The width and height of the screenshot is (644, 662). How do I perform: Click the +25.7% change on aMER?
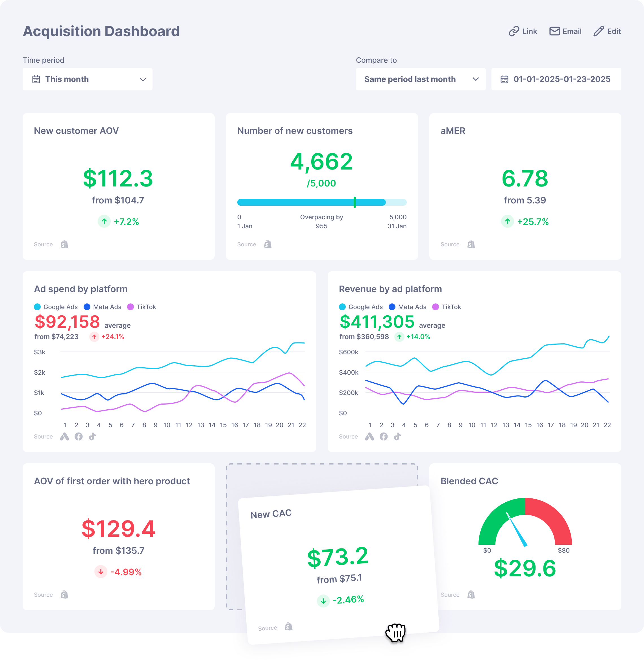coord(533,222)
